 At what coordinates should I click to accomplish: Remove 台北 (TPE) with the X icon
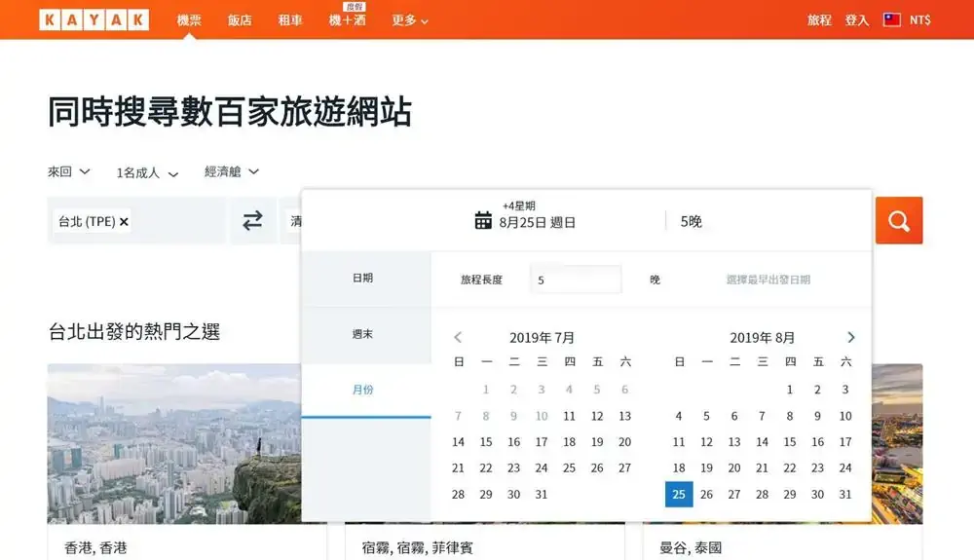[x=125, y=222]
